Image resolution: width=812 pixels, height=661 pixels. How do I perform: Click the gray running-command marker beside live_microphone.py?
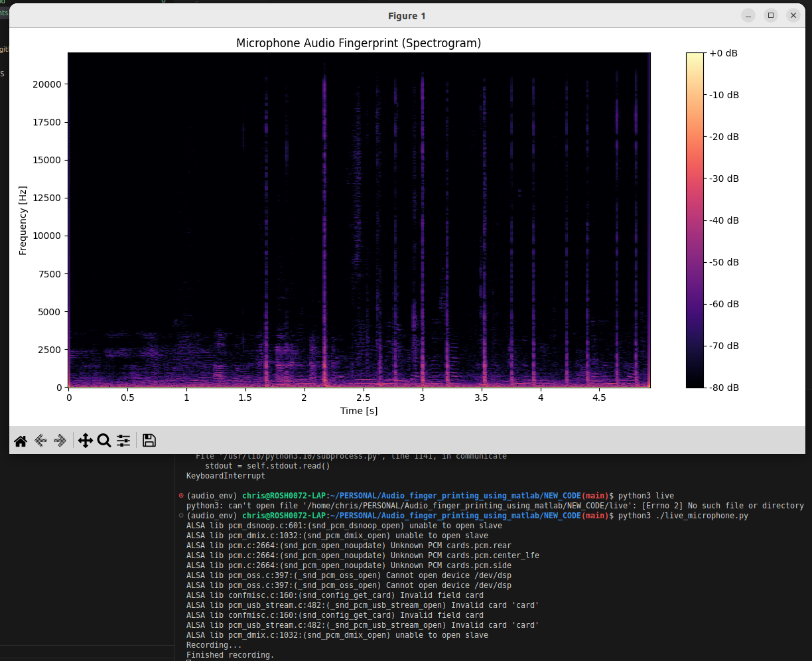click(181, 516)
